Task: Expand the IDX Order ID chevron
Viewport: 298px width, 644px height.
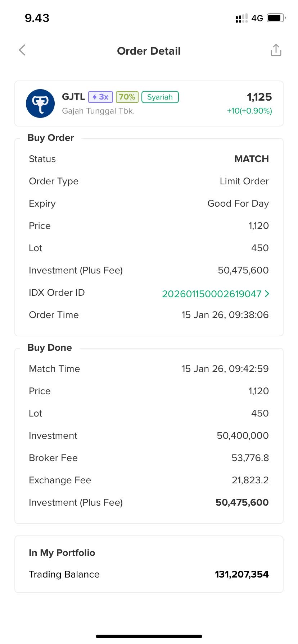Action: (267, 294)
